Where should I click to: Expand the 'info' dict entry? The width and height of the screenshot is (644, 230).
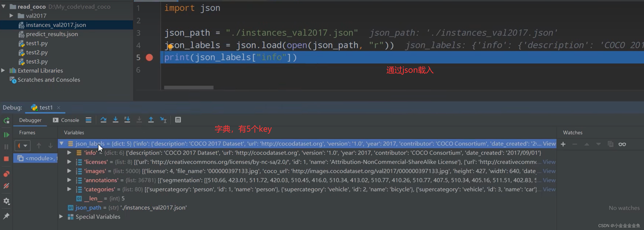click(69, 152)
